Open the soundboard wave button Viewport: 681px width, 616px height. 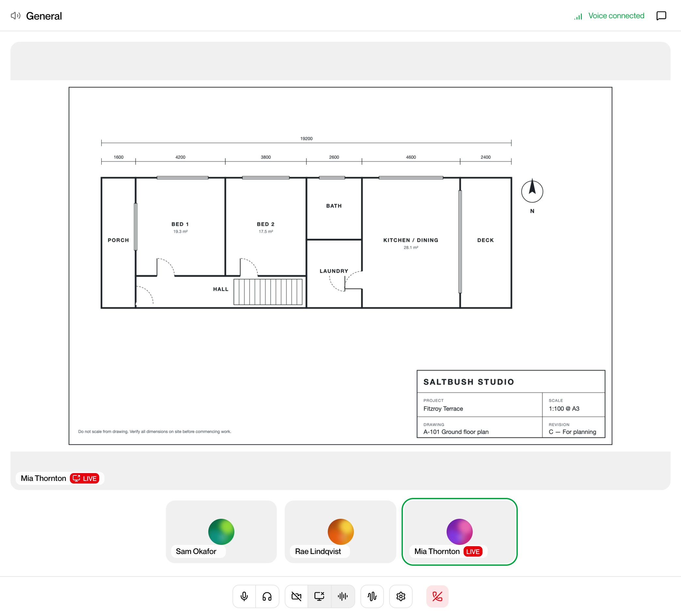pyautogui.click(x=372, y=596)
